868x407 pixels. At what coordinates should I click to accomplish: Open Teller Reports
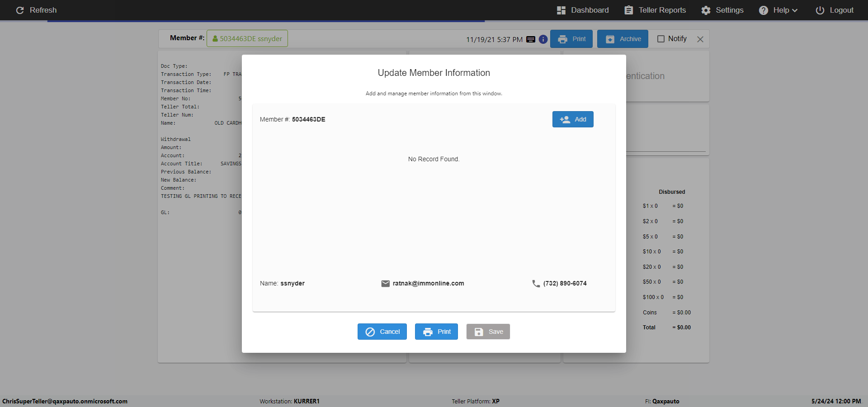[655, 10]
